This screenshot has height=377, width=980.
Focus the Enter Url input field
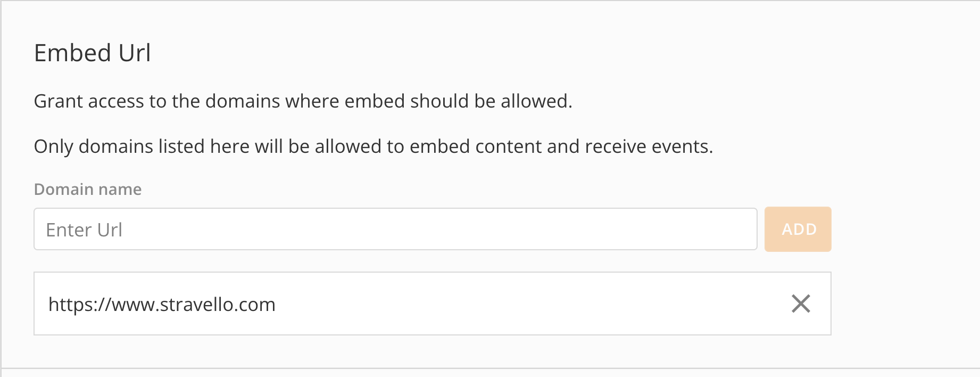click(x=395, y=229)
